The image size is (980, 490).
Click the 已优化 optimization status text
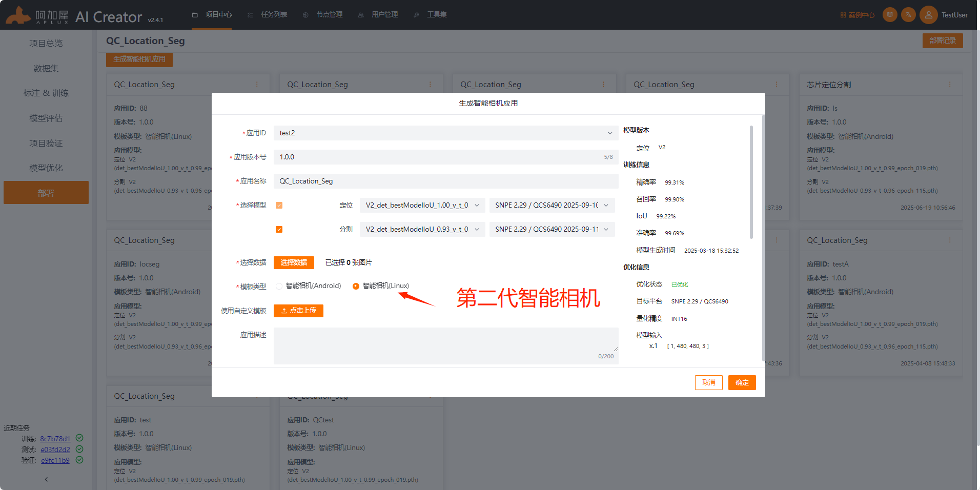[680, 284]
